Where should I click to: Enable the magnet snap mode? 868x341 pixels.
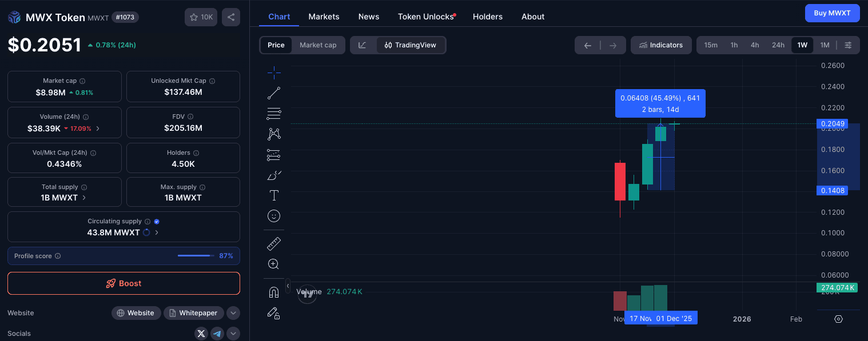pos(274,292)
